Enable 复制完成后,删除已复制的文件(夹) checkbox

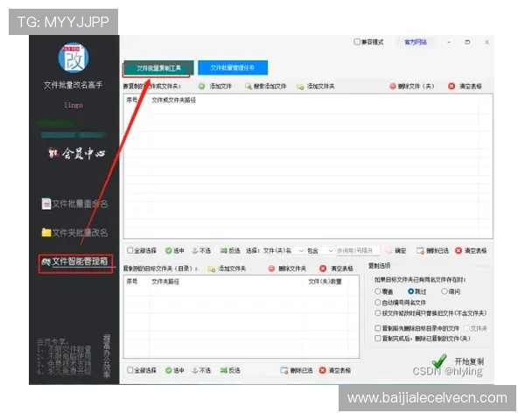[x=378, y=339]
